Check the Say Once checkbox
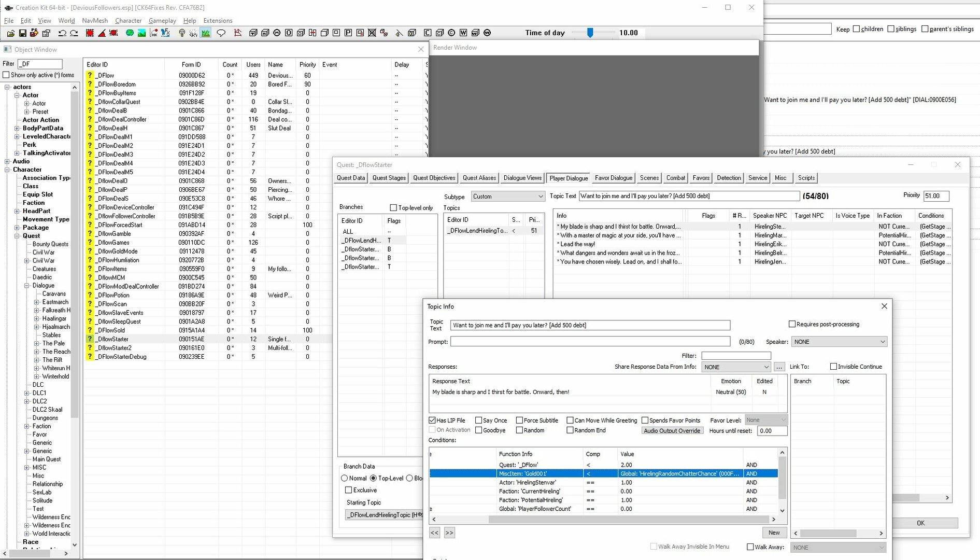This screenshot has height=560, width=980. [478, 421]
